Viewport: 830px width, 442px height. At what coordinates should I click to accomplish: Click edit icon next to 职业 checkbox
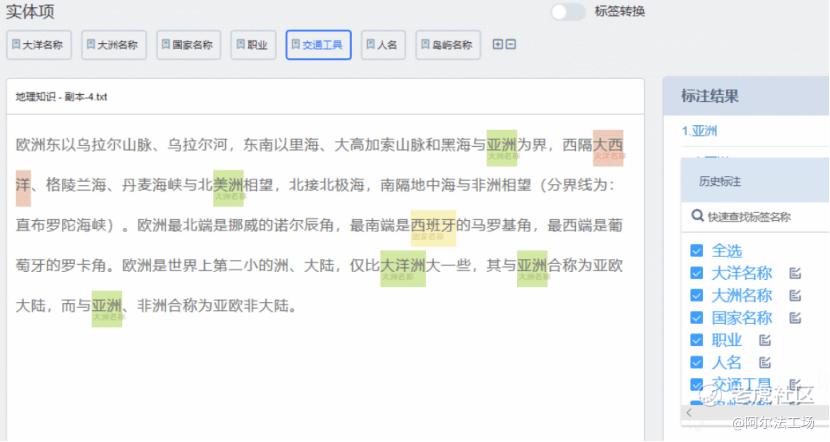tap(764, 340)
